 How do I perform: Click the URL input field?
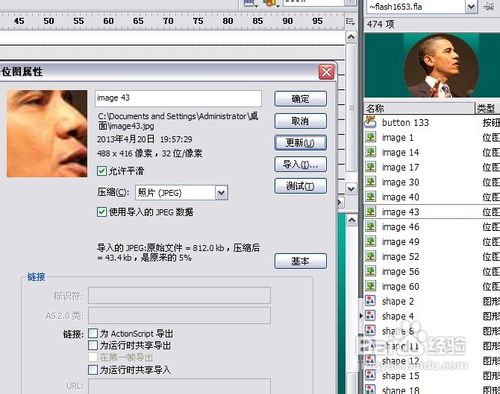point(179,386)
